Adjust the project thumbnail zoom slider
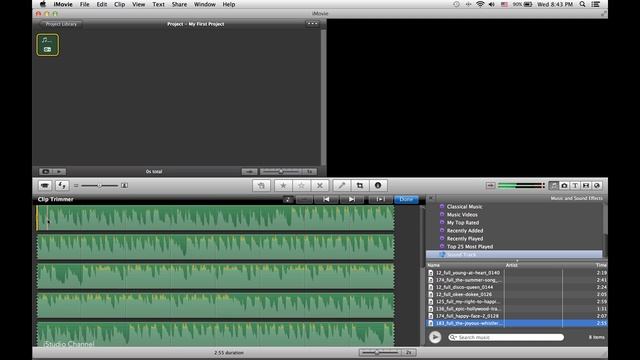 tap(281, 171)
